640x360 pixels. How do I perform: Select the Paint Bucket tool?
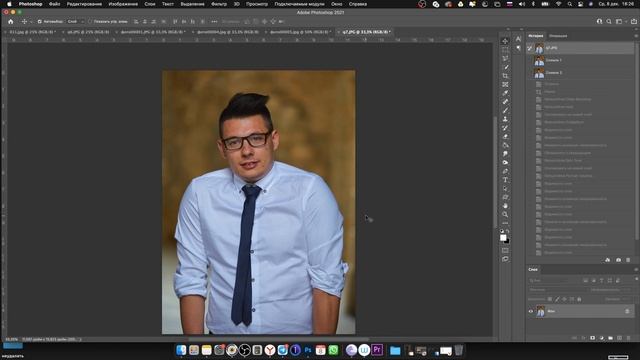coord(505,145)
